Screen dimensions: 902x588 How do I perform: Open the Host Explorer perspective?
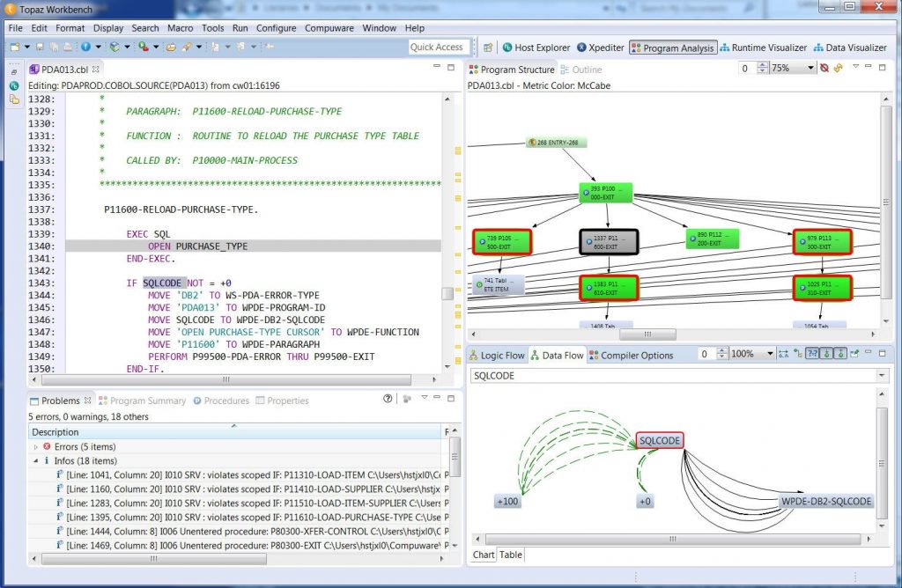tap(536, 48)
